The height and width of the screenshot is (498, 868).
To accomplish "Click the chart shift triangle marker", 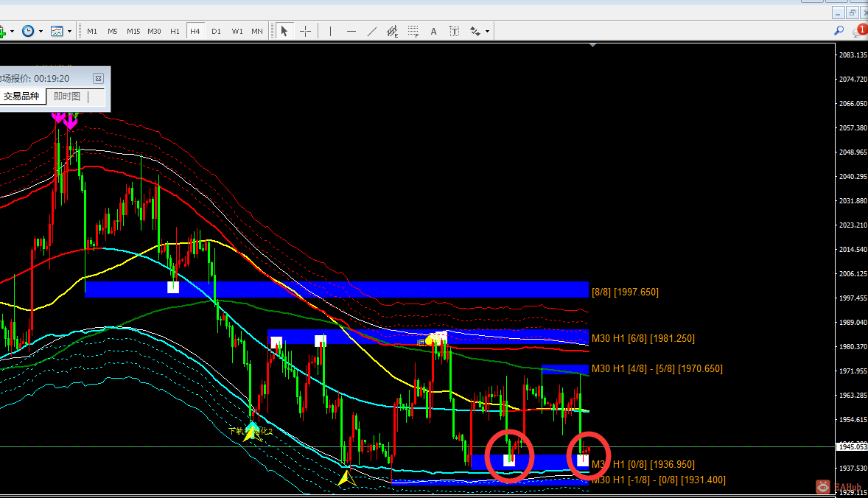I will (593, 46).
